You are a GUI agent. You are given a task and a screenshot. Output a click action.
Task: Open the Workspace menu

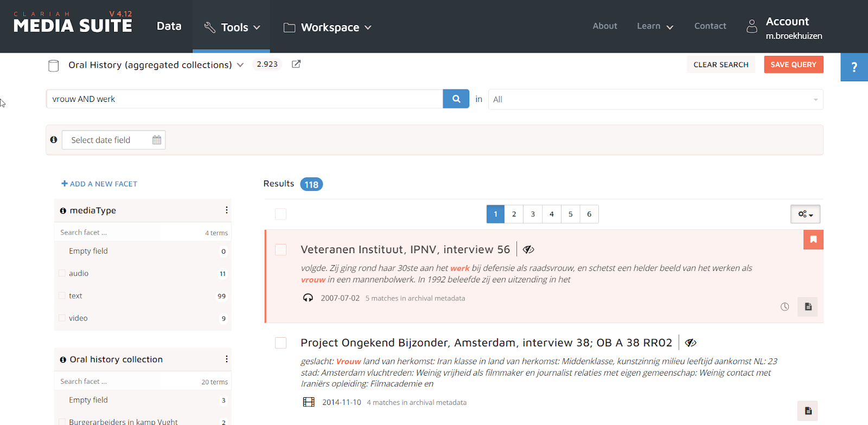328,27
